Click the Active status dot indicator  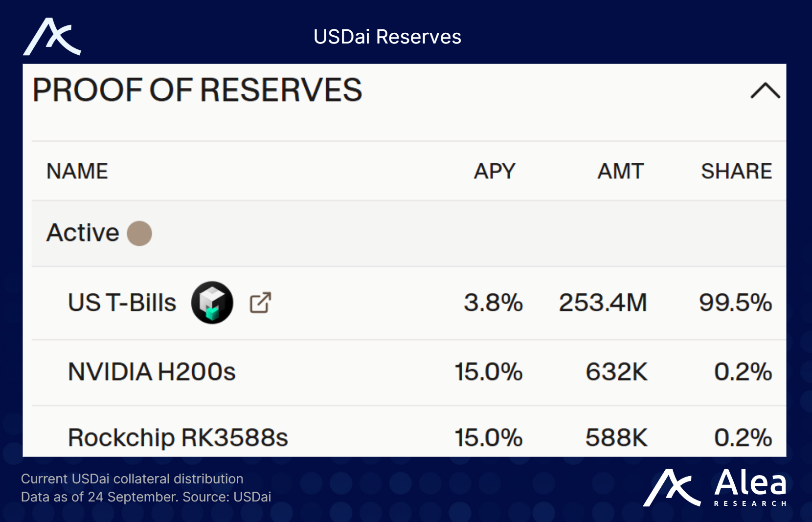[x=139, y=233]
